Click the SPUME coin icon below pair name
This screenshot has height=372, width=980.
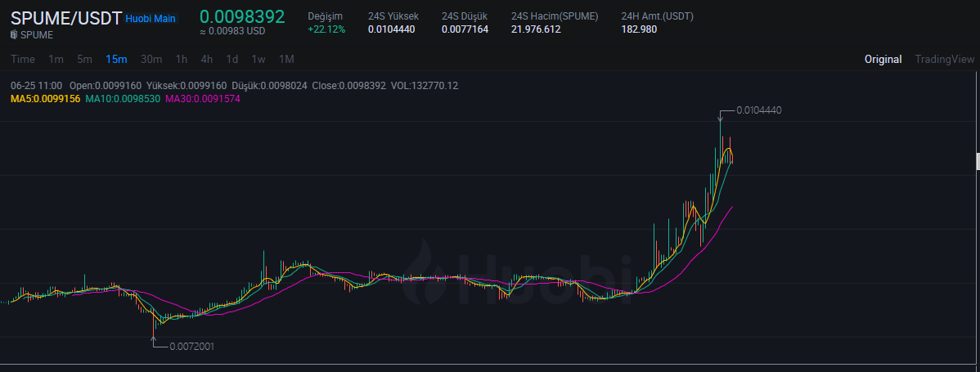click(15, 35)
